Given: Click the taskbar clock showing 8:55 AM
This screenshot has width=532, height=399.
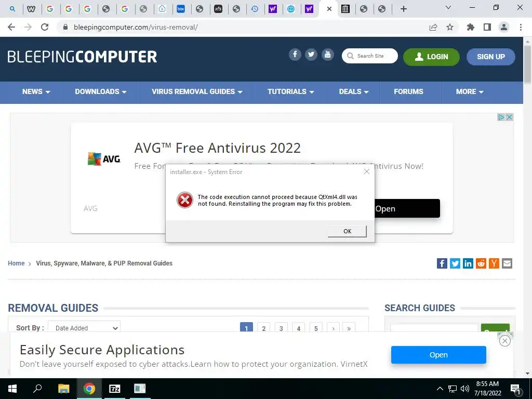Looking at the screenshot, I should (487, 389).
